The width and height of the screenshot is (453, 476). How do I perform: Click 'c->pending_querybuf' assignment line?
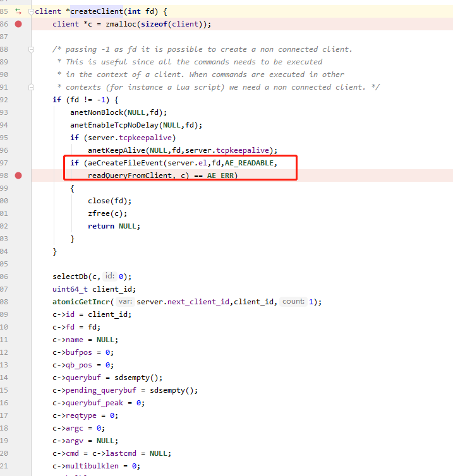[x=125, y=390]
